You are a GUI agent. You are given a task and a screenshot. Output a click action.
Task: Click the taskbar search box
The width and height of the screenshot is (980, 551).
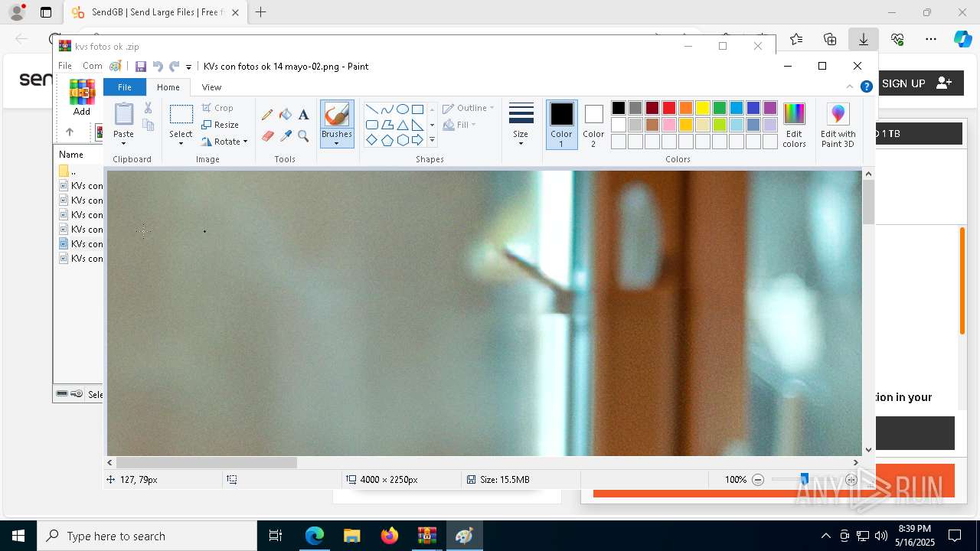click(x=147, y=536)
